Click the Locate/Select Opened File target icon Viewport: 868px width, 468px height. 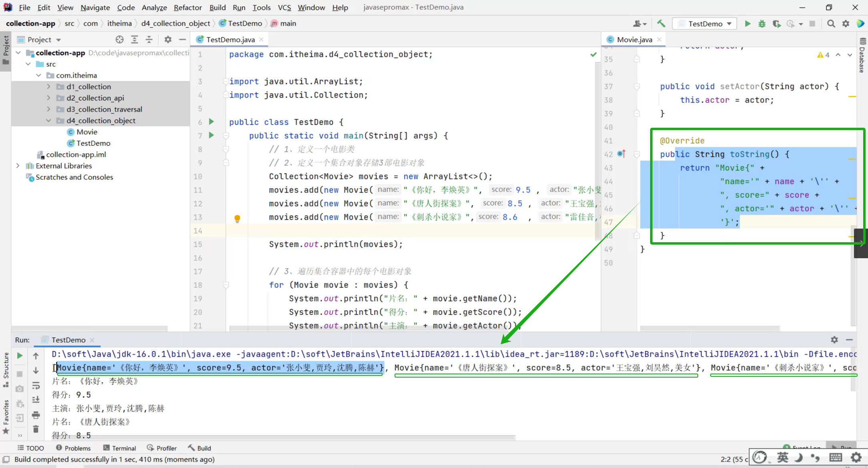click(119, 39)
